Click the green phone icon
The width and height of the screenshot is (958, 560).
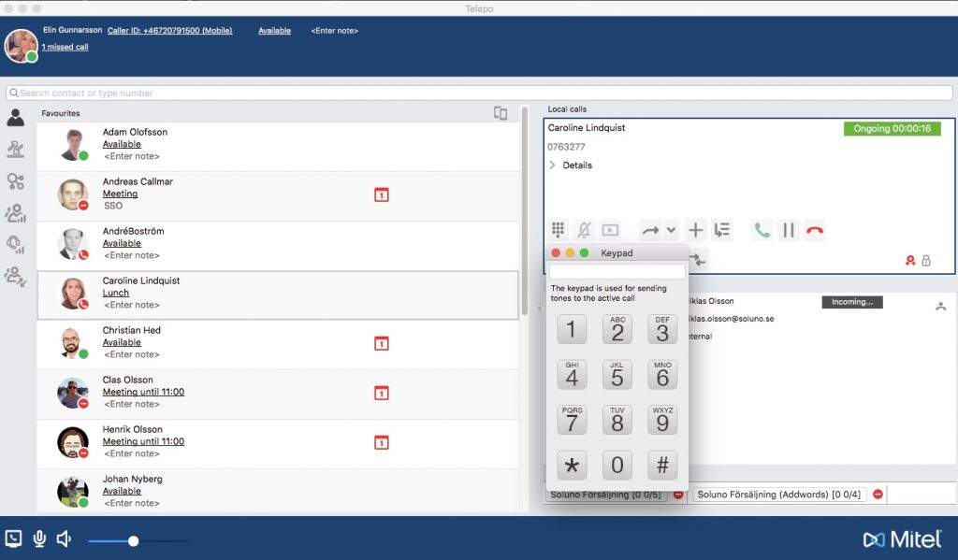(x=762, y=230)
